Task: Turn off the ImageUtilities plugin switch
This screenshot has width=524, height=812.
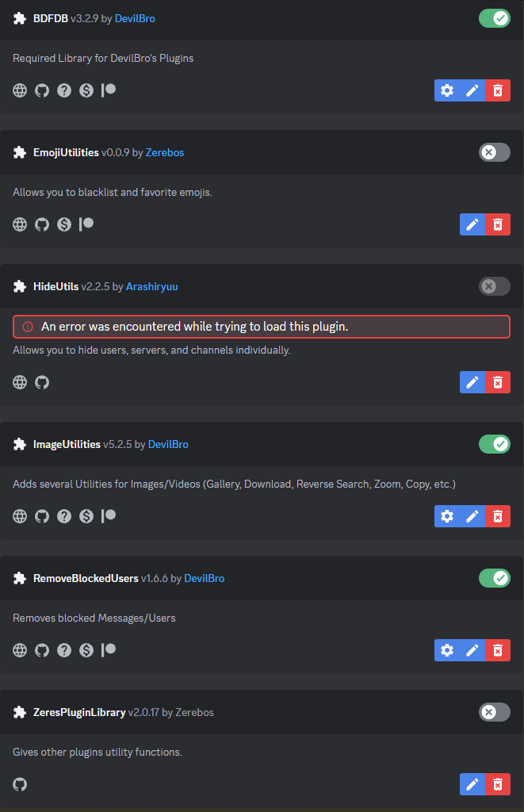Action: pyautogui.click(x=495, y=444)
